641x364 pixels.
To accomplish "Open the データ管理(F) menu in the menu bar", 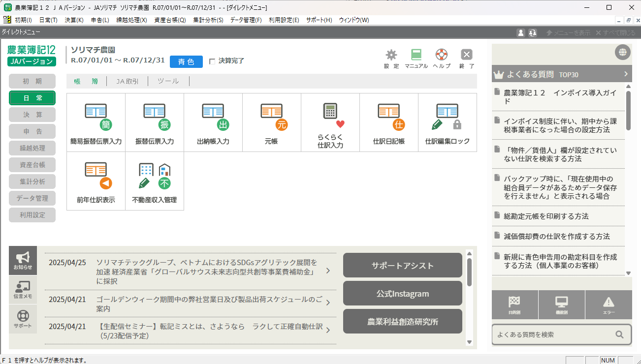I will point(246,20).
